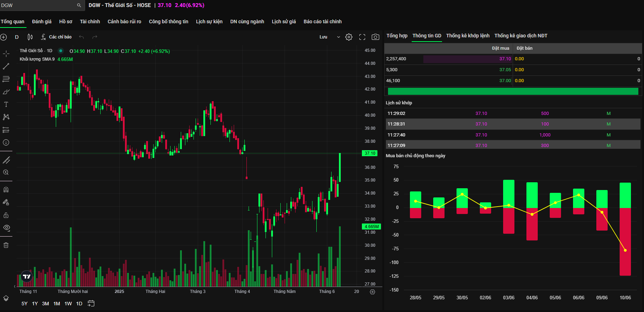Viewport: 644px width, 312px height.
Task: Open the 'Công bố thông tin' tab
Action: (168, 22)
